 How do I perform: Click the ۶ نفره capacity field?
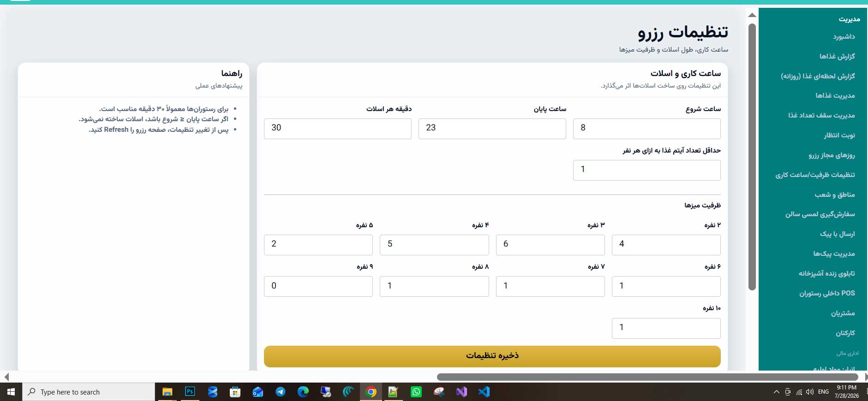pos(666,286)
